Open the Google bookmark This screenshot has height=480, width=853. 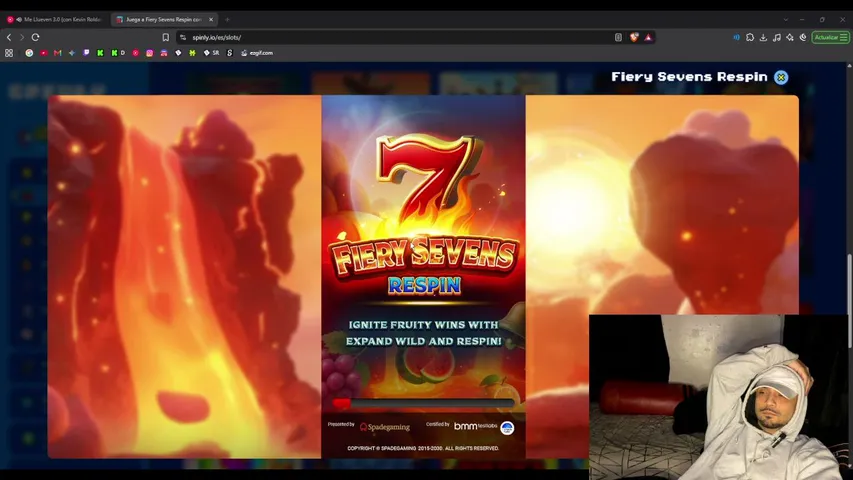tap(29, 53)
